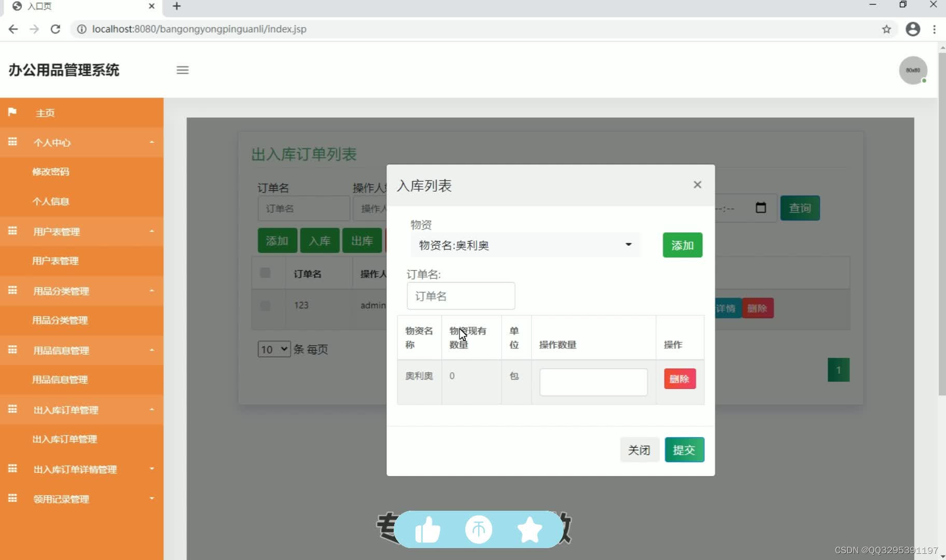
Task: Close the 入库列表 dialog with X
Action: (698, 185)
